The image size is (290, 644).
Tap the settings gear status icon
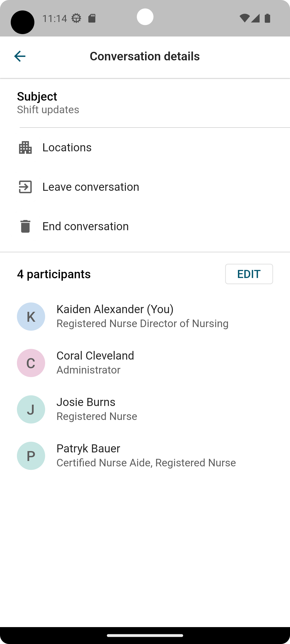(x=76, y=18)
